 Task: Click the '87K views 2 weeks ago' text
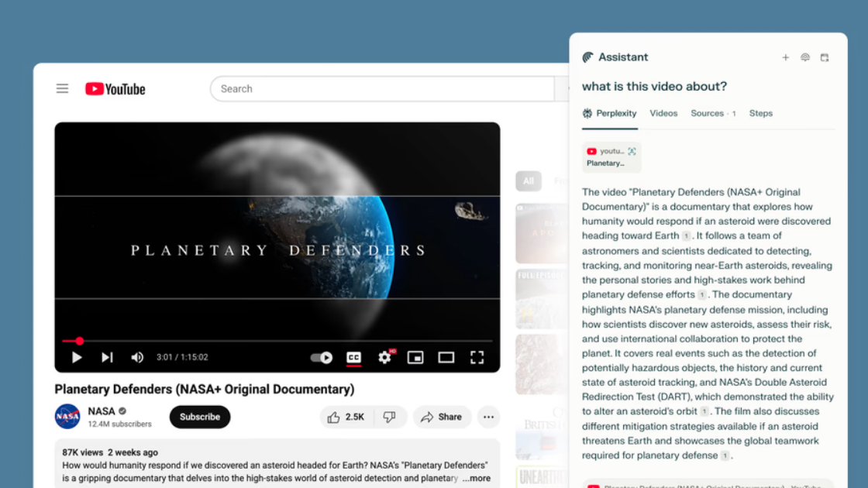[110, 452]
